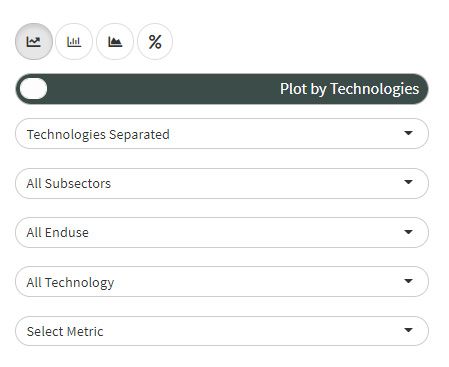Image resolution: width=449 pixels, height=367 pixels.
Task: Click the Plot by Technologies label
Action: click(x=349, y=89)
